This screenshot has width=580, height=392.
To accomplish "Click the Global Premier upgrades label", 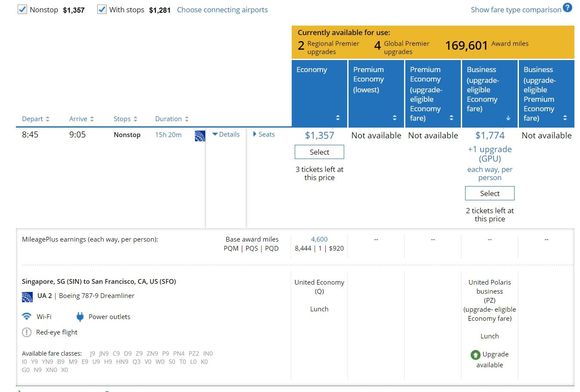I will click(x=407, y=47).
